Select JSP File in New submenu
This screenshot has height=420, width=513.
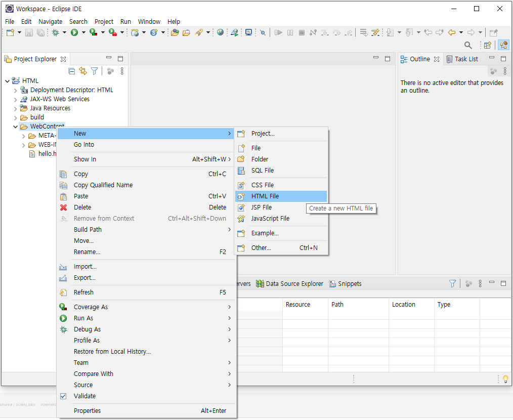pyautogui.click(x=281, y=207)
